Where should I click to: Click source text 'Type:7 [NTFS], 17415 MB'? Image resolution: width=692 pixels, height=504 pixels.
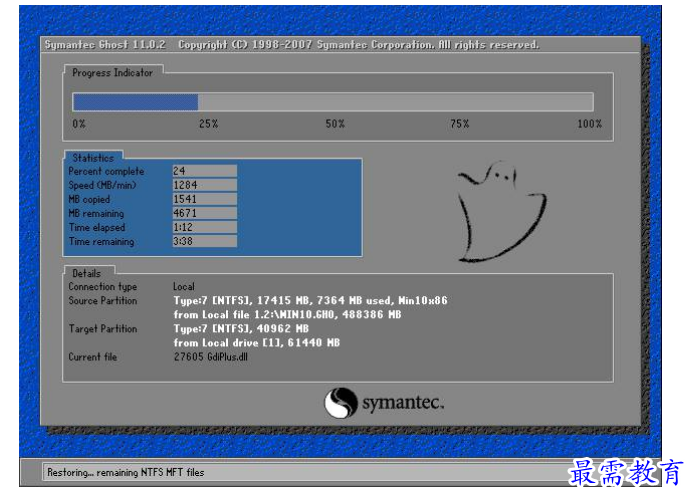click(241, 301)
